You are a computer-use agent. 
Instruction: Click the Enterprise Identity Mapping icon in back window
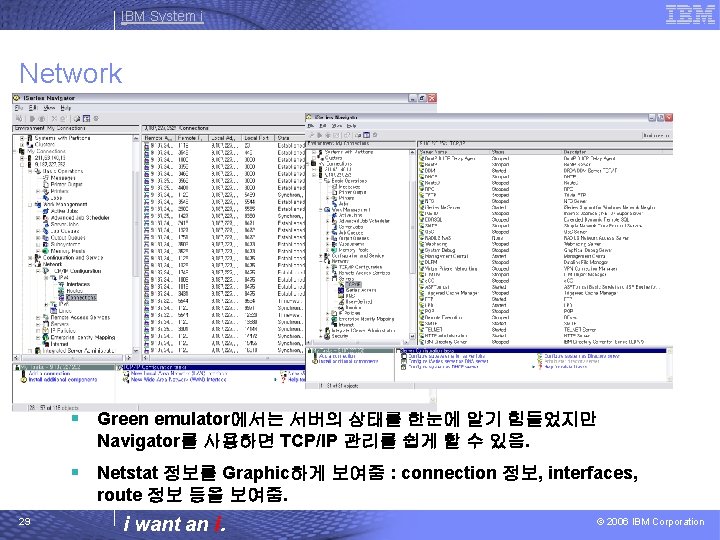(46, 337)
